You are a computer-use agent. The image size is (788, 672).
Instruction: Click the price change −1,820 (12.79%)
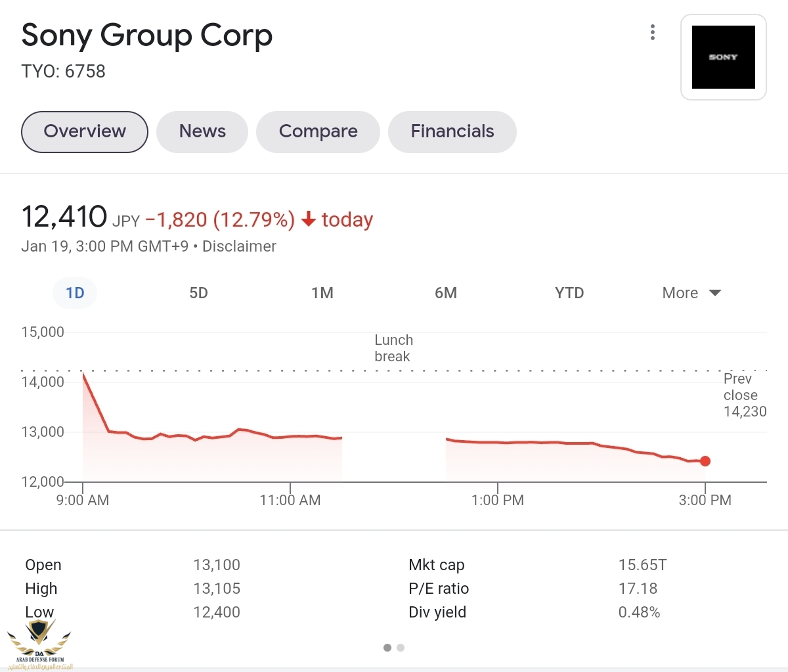pos(220,219)
